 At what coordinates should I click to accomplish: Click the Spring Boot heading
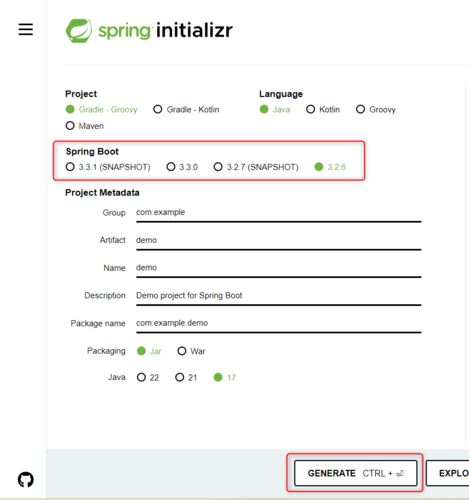(x=92, y=152)
